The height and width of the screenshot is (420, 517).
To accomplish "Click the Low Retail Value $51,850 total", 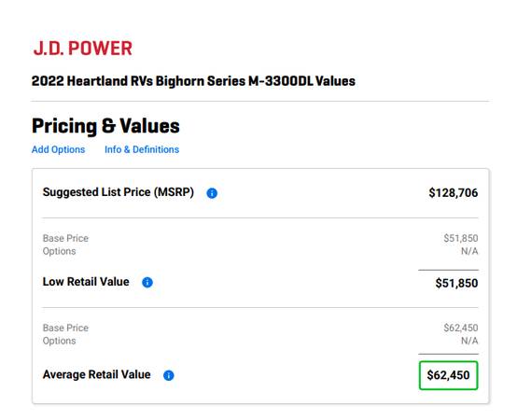I will click(456, 283).
